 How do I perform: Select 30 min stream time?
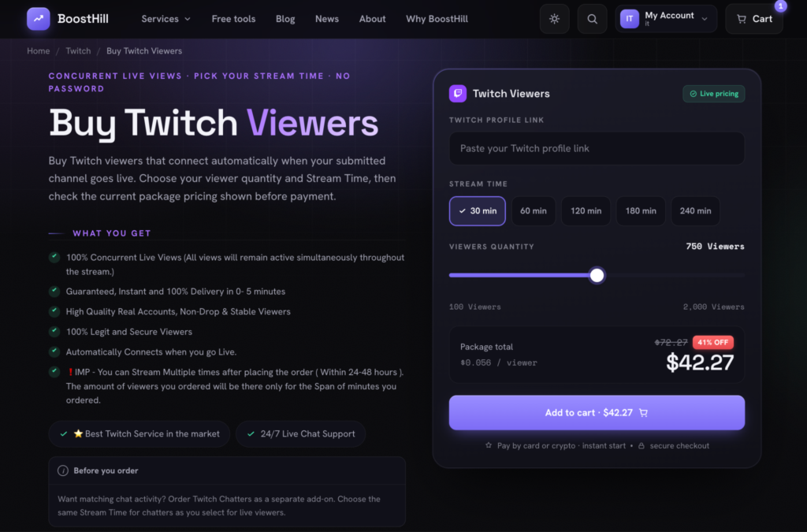[x=477, y=211]
